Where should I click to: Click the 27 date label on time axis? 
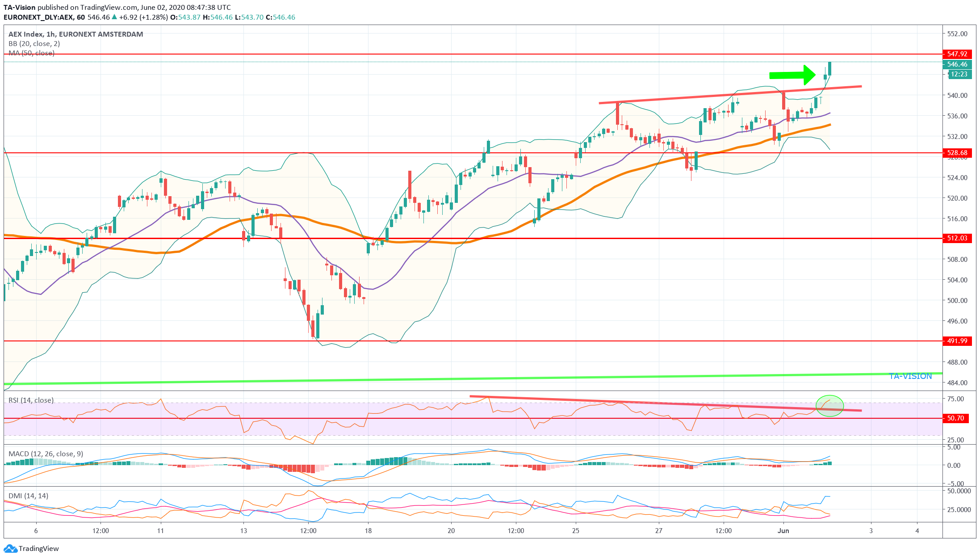point(659,531)
